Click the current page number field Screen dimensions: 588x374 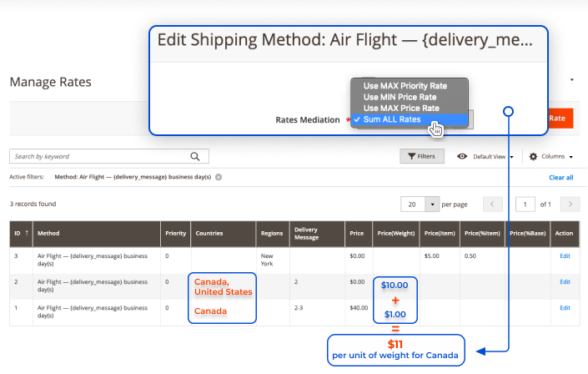click(525, 205)
